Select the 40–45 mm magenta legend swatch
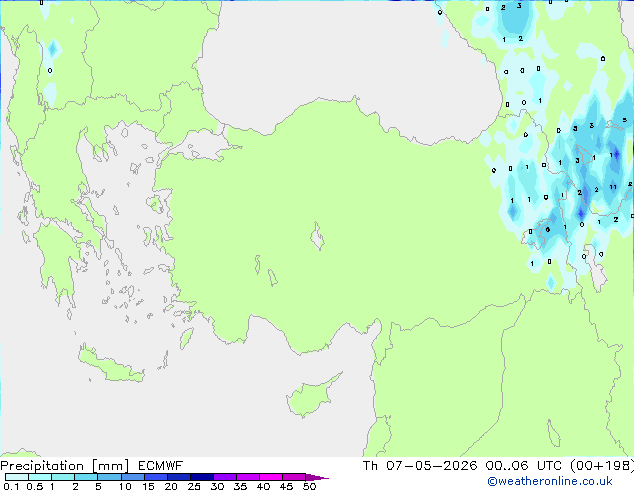Screen dimensions: 634x490 (271, 477)
